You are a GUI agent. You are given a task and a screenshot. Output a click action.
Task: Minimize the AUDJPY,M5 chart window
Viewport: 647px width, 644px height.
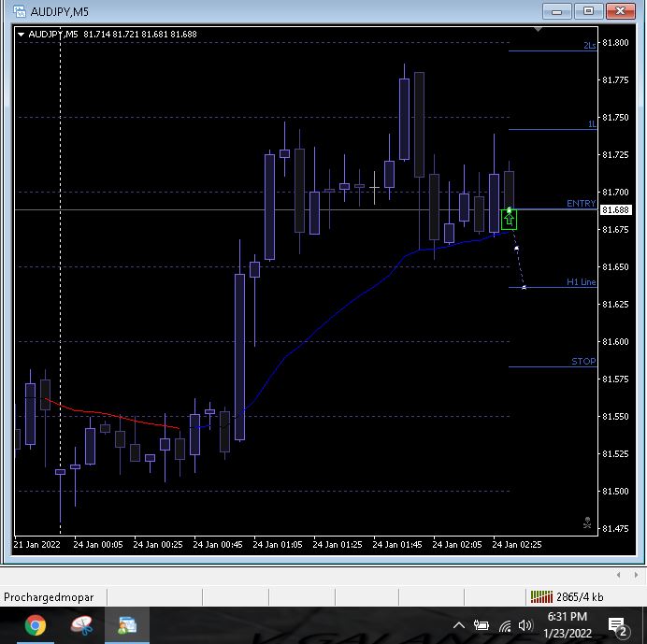556,11
